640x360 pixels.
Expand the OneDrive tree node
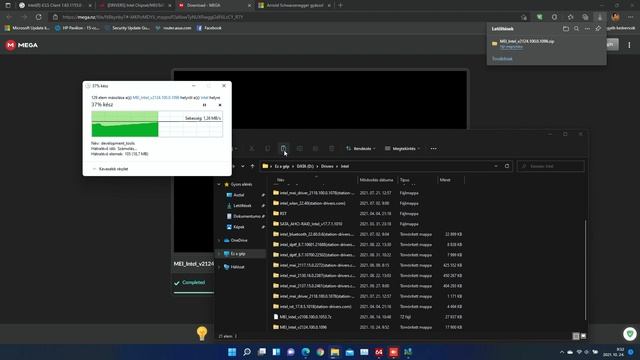[x=219, y=240]
